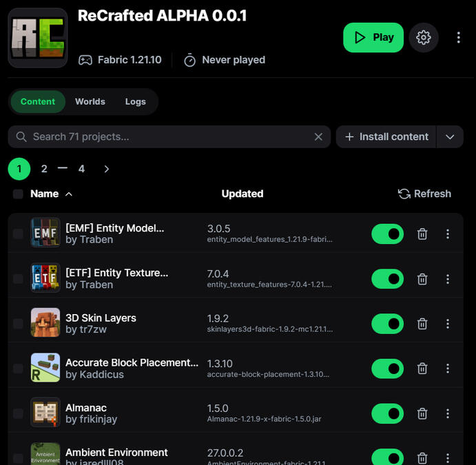Go to page 1
The height and width of the screenshot is (465, 476).
[19, 169]
